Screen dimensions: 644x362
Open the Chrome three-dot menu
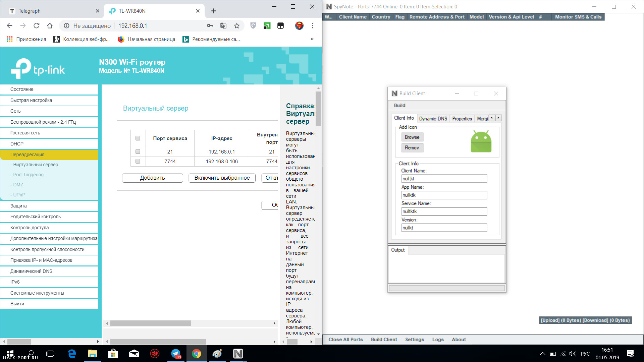point(313,26)
